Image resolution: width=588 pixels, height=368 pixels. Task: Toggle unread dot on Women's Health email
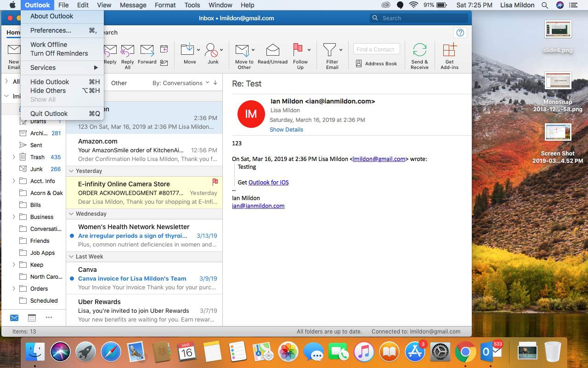[72, 236]
